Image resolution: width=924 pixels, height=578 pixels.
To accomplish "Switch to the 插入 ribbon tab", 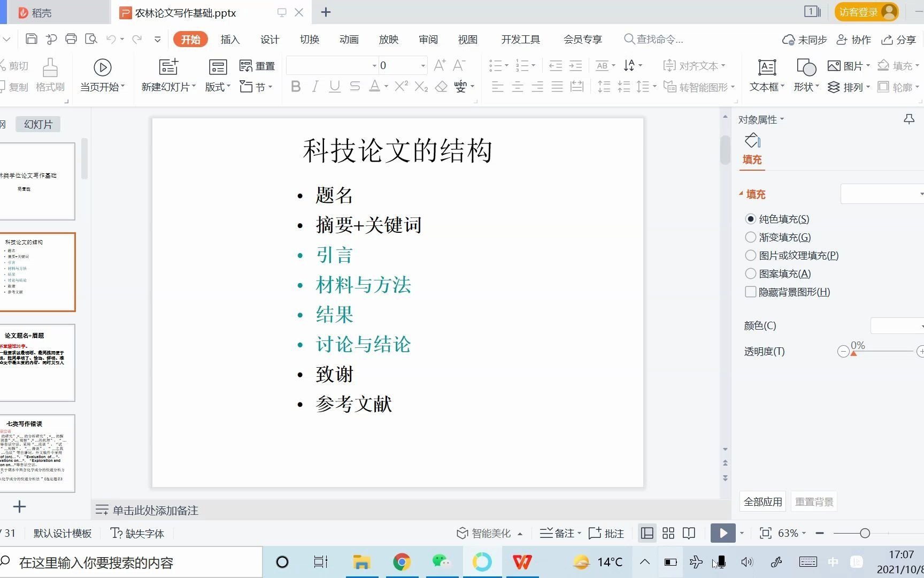I will 229,39.
